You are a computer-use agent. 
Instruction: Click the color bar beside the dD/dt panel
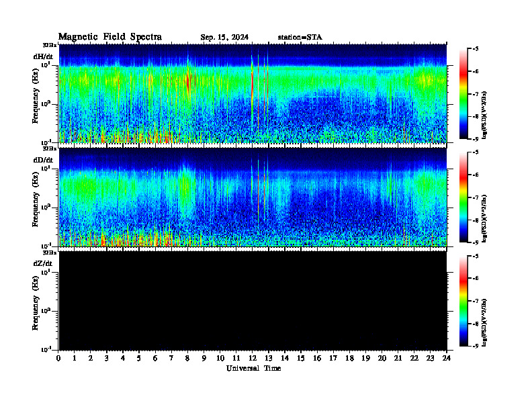click(463, 197)
